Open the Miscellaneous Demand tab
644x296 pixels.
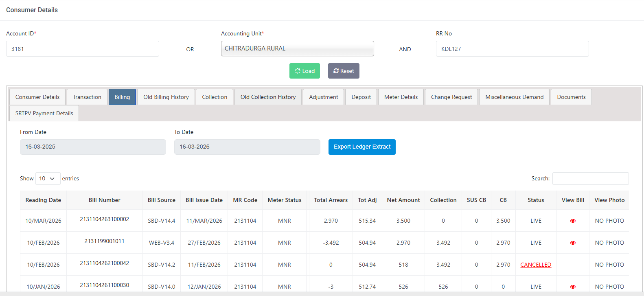(514, 97)
